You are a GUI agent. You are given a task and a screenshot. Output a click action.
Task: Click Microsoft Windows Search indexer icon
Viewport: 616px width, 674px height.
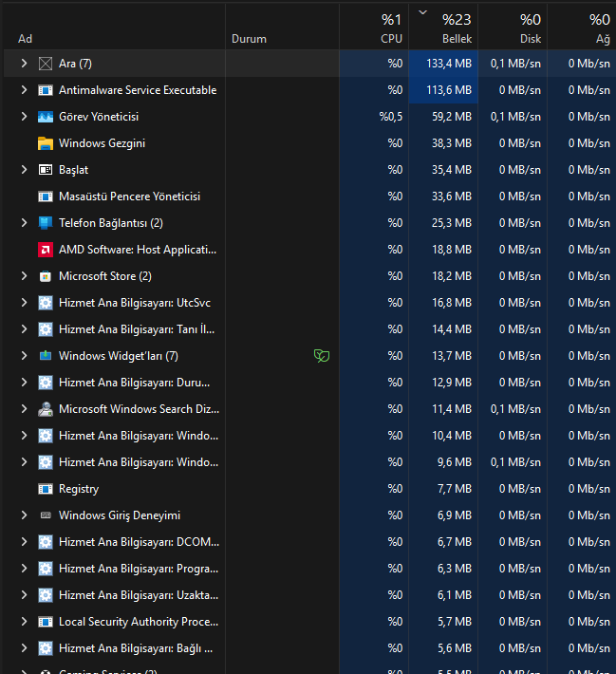click(46, 409)
